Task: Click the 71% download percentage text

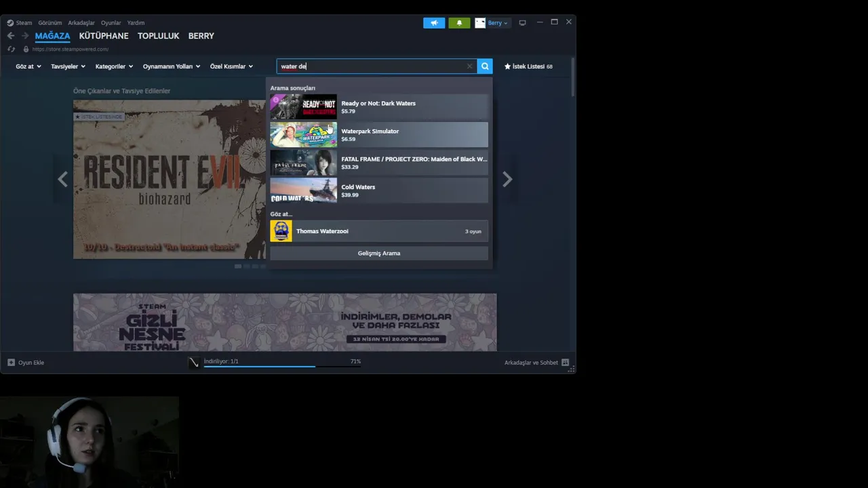Action: 355,361
